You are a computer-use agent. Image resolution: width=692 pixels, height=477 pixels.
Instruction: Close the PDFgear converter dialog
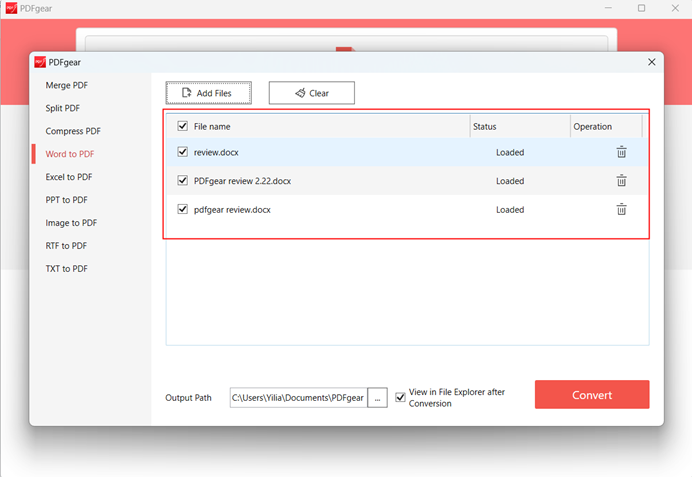(651, 62)
